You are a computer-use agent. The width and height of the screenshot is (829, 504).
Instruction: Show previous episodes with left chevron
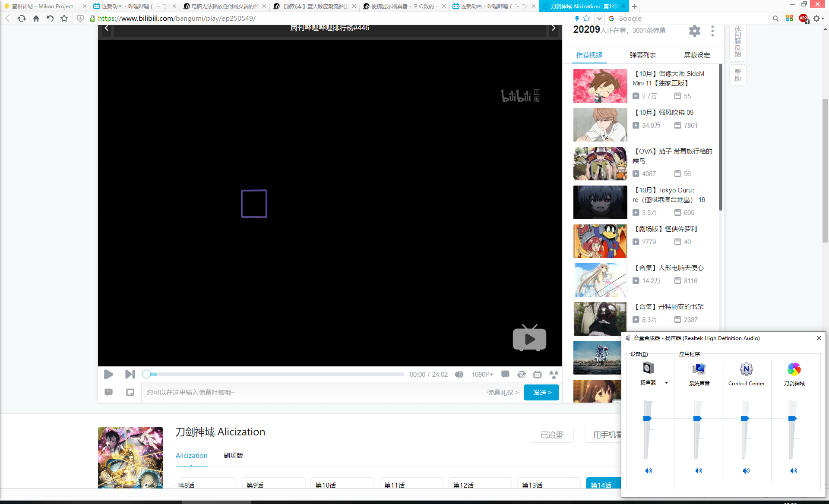[106, 28]
